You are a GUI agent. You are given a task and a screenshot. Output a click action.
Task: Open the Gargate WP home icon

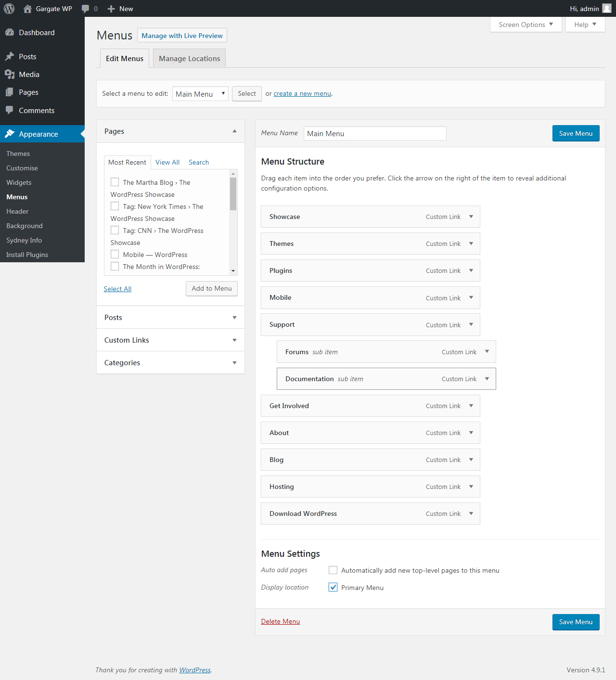[x=27, y=9]
